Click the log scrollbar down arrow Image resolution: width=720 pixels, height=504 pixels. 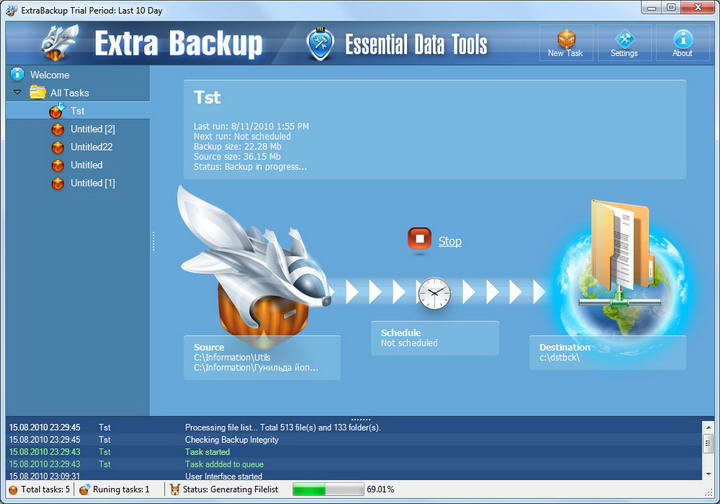click(708, 474)
